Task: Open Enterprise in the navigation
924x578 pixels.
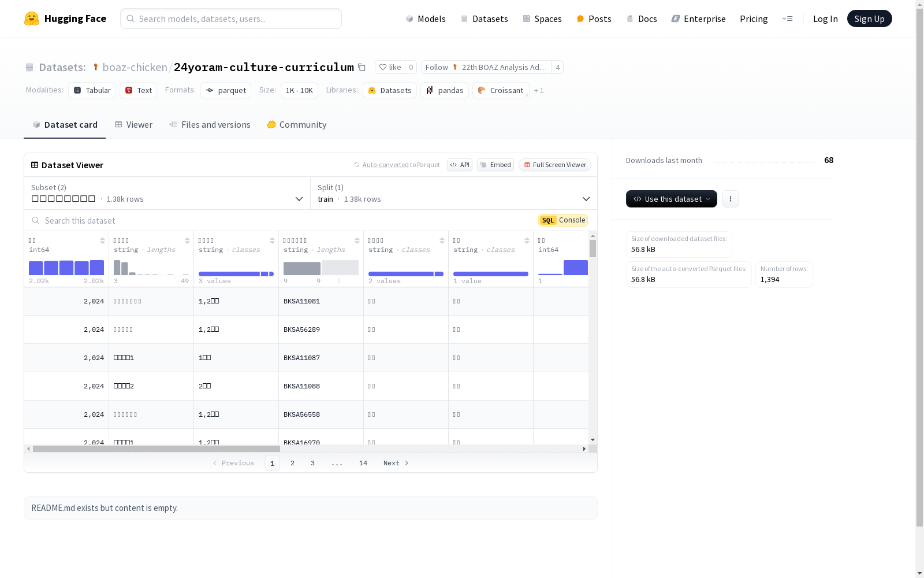Action: coord(698,18)
